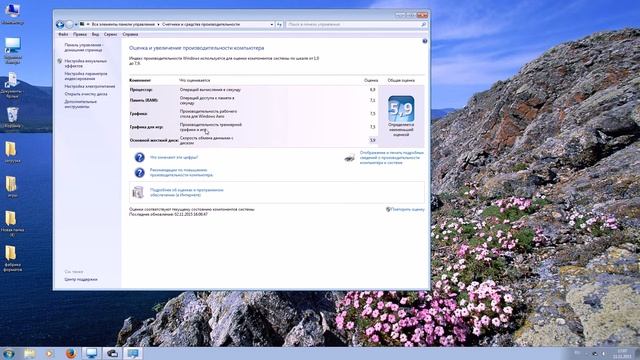This screenshot has width=640, height=360.
Task: Open the 'игры' desktop folder
Action: click(11, 187)
